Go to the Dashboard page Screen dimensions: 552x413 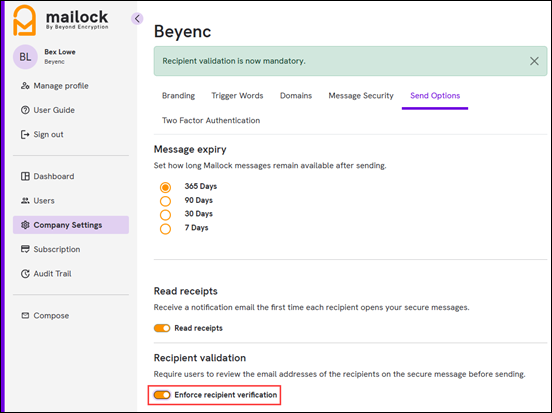[x=54, y=176]
